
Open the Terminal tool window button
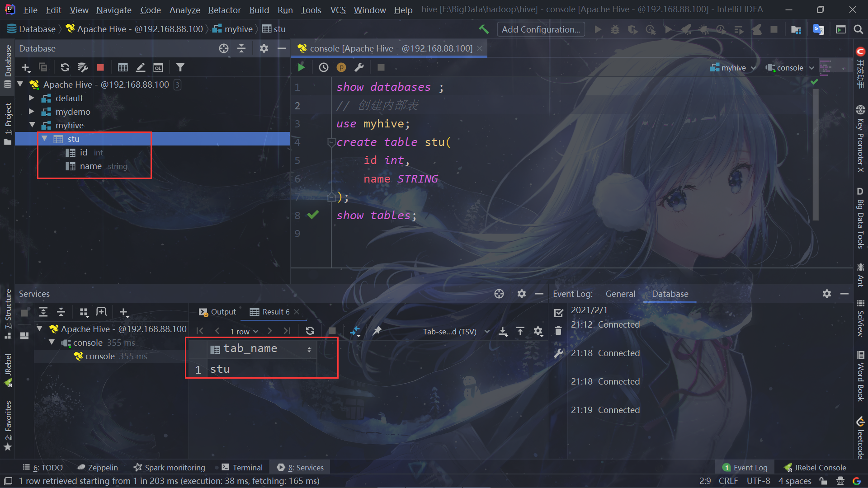tap(242, 467)
